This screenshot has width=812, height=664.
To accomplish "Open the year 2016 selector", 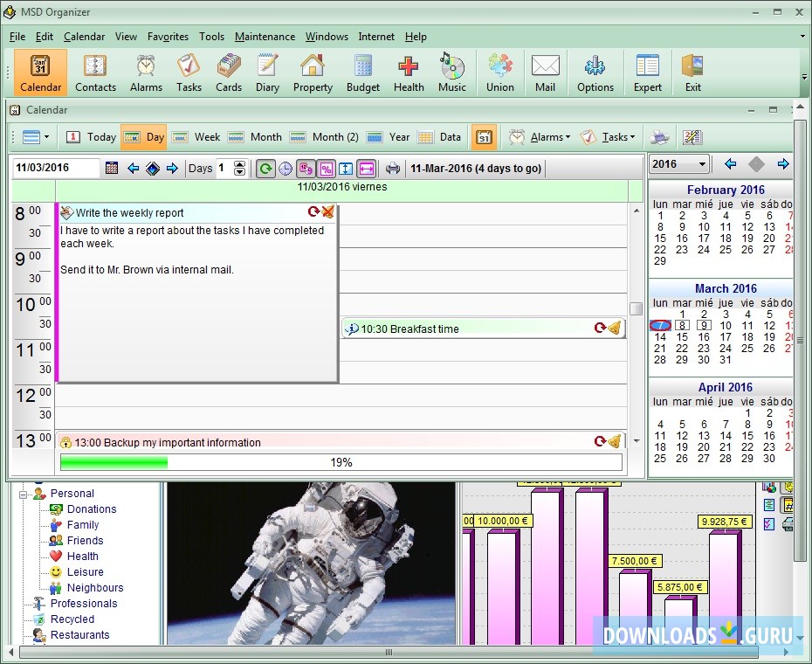I will pyautogui.click(x=678, y=164).
